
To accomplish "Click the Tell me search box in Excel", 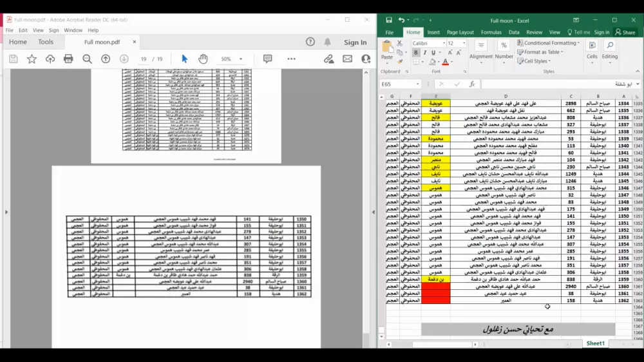I will 578,32.
